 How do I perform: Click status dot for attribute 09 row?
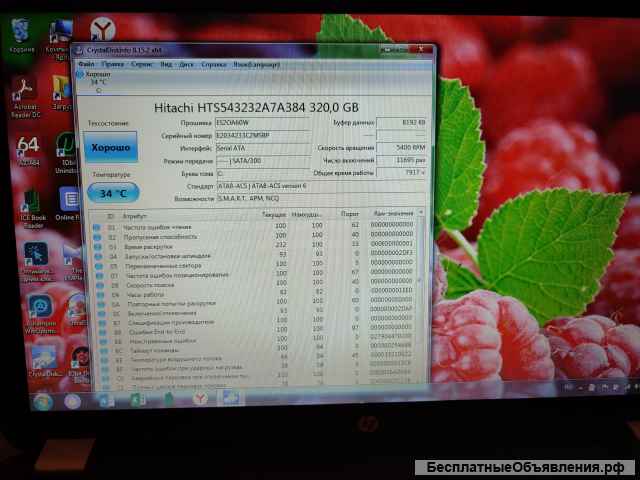click(100, 295)
